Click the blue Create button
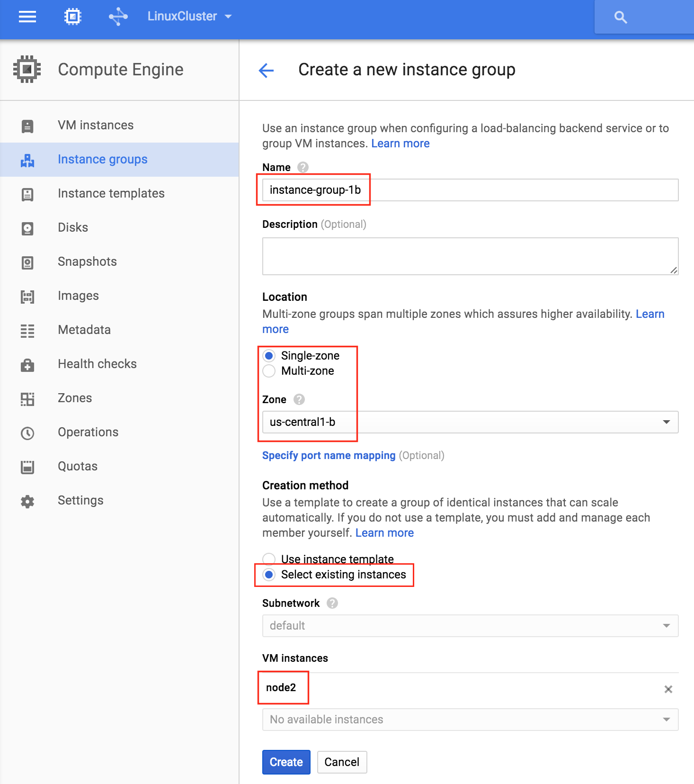694x784 pixels. pos(286,762)
